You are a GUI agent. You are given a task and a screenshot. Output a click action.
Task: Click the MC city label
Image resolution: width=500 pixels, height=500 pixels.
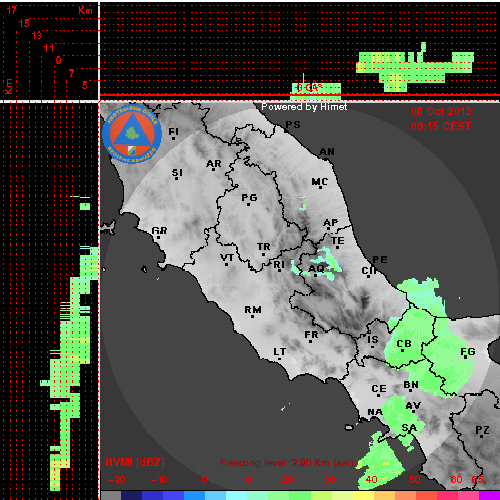[320, 182]
